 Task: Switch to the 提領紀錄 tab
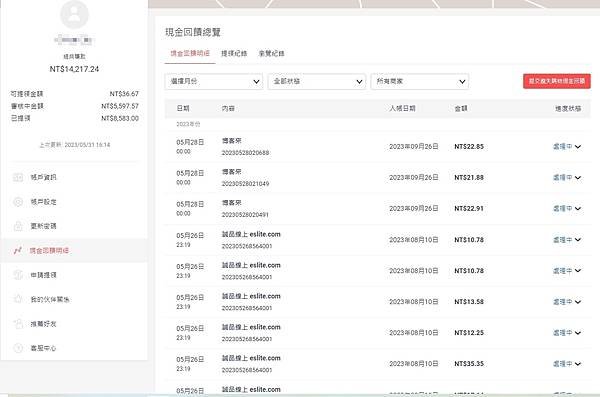click(x=234, y=53)
